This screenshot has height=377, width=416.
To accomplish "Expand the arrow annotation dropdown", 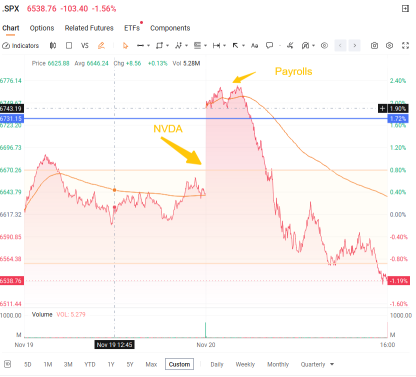I will click(x=244, y=46).
